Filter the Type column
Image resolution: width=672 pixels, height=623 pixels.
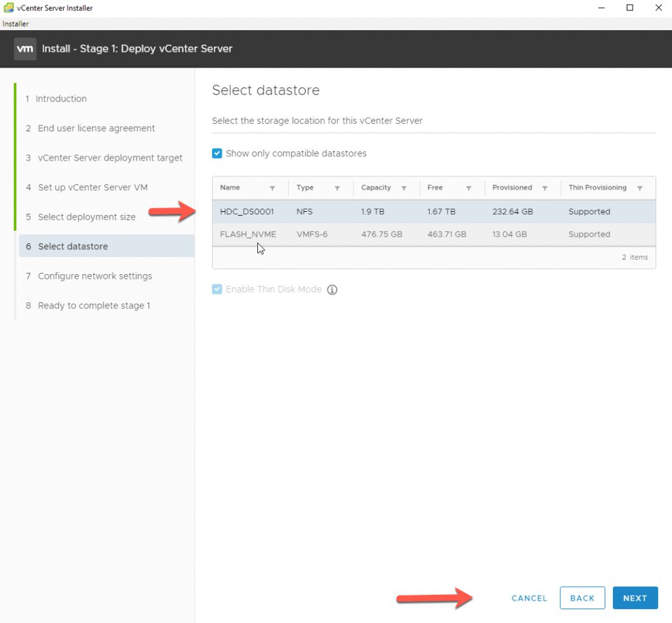337,188
